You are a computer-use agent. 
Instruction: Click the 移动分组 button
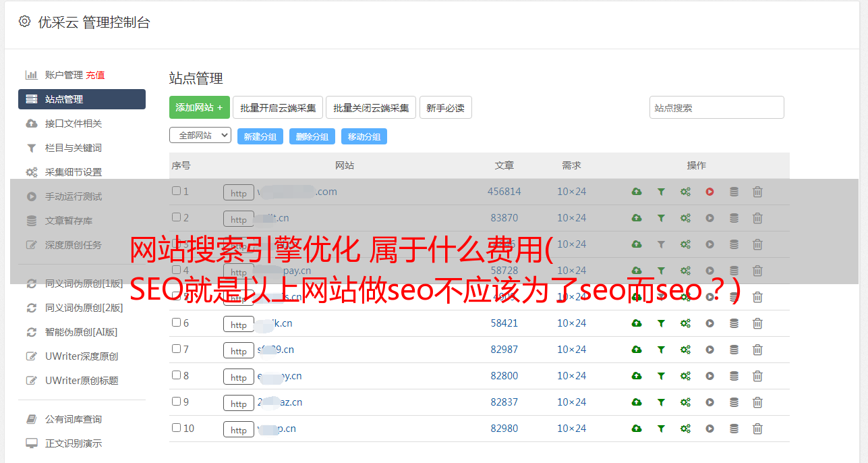pos(364,136)
